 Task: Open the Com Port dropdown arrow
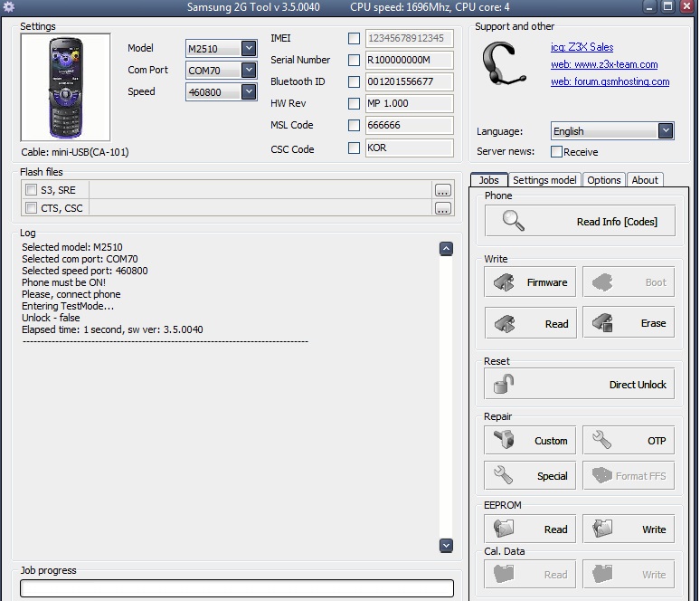(x=249, y=70)
